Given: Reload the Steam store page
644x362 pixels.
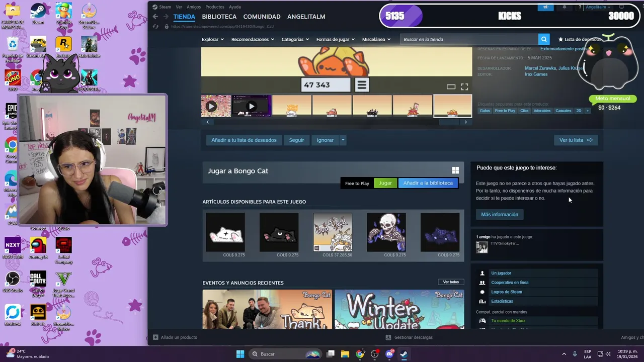Looking at the screenshot, I should [x=155, y=26].
